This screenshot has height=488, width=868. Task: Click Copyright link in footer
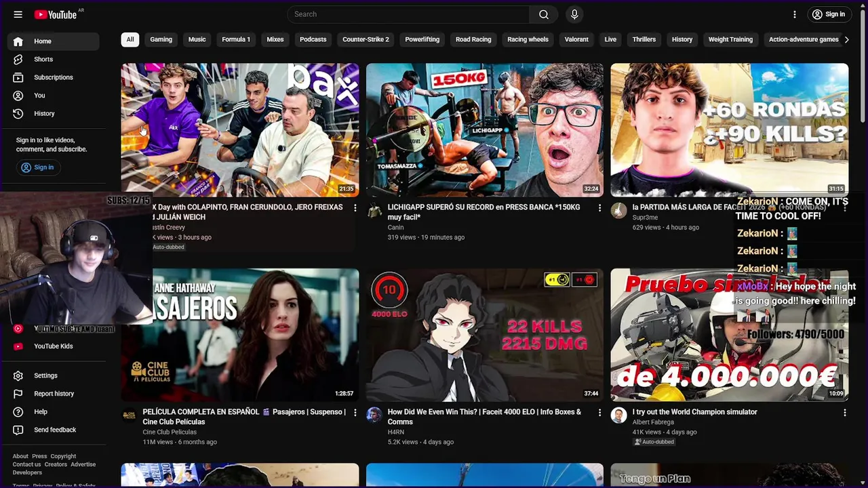pyautogui.click(x=63, y=456)
